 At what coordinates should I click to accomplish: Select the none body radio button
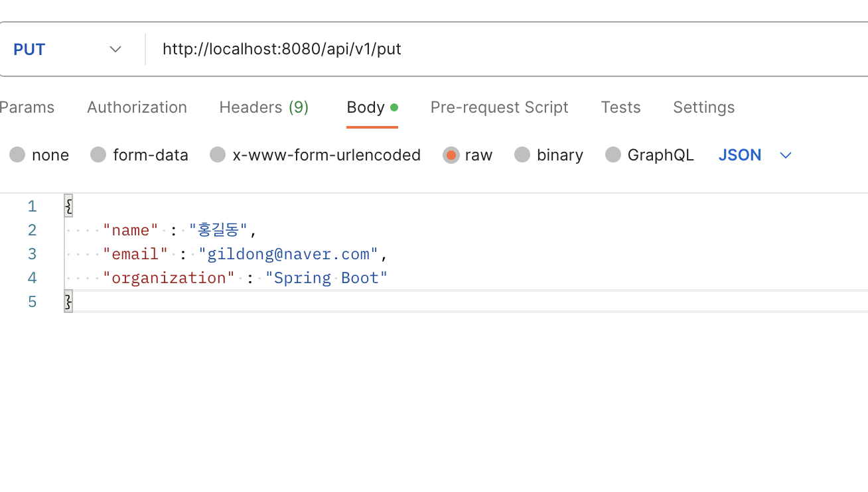pyautogui.click(x=17, y=155)
